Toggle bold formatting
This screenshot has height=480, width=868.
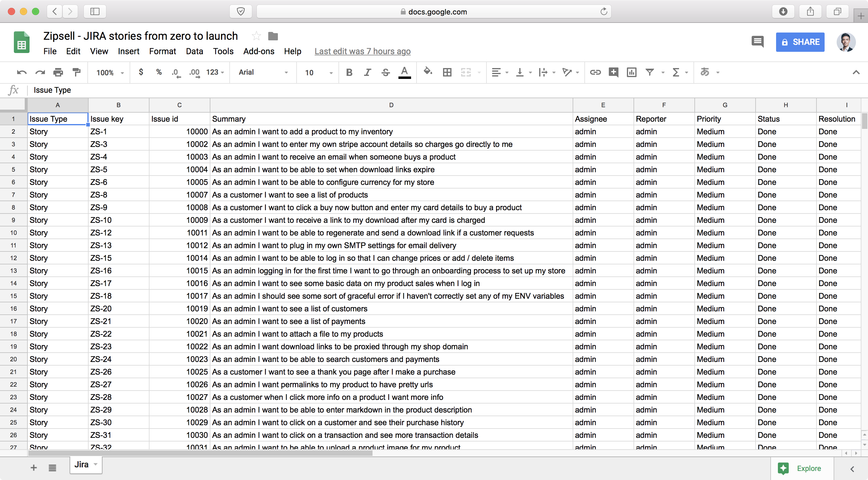tap(349, 72)
